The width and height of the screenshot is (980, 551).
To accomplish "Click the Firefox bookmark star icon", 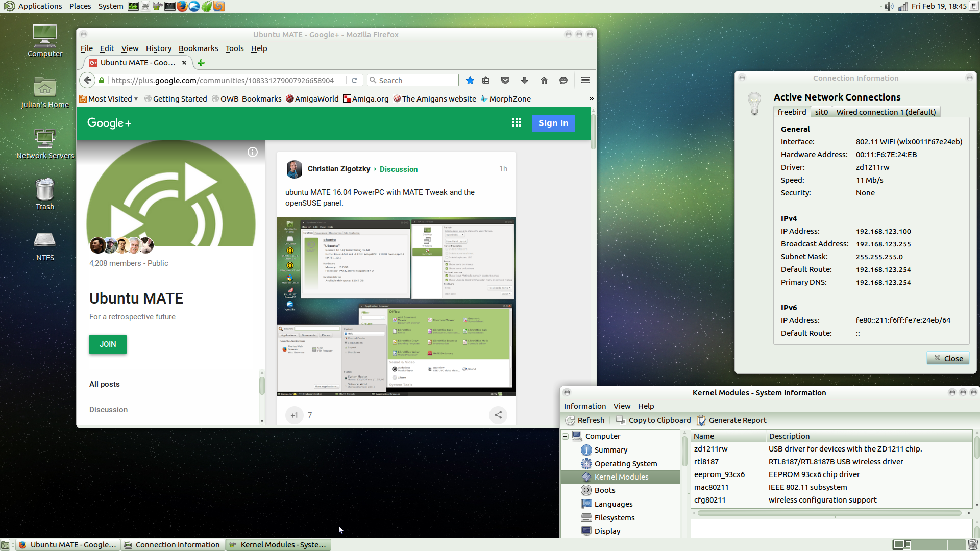I will click(470, 80).
